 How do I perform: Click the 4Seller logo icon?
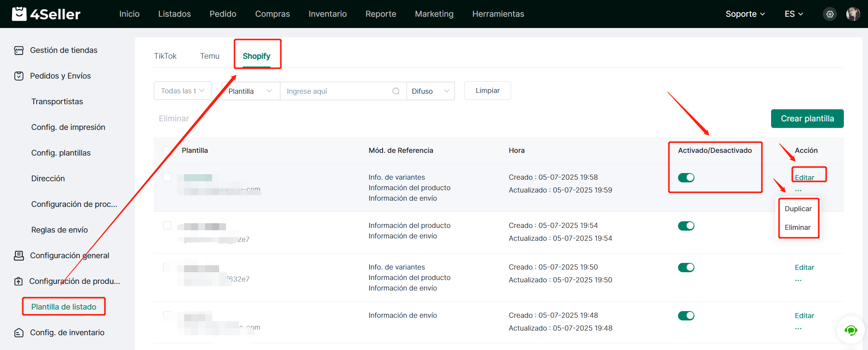tap(19, 14)
